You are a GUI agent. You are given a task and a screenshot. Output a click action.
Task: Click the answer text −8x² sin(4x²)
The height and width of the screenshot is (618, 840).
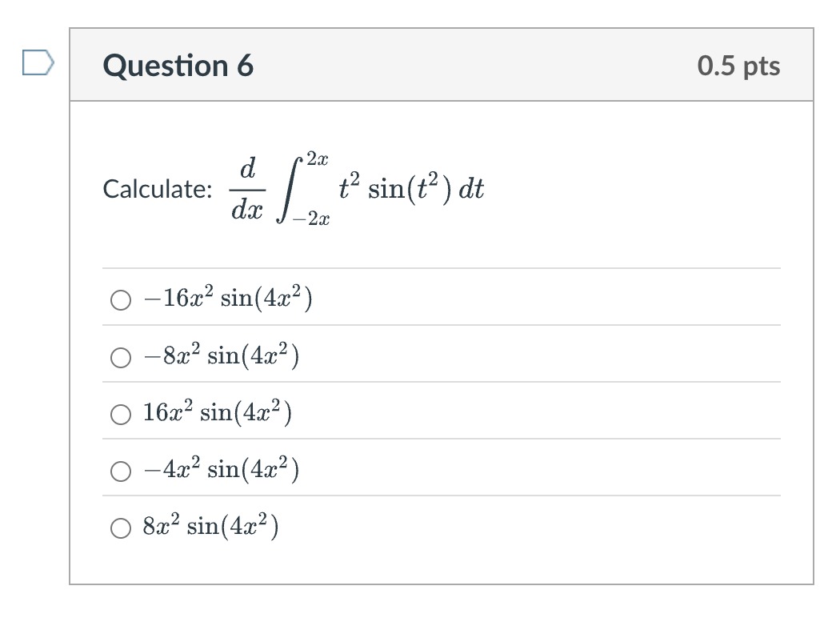(222, 355)
